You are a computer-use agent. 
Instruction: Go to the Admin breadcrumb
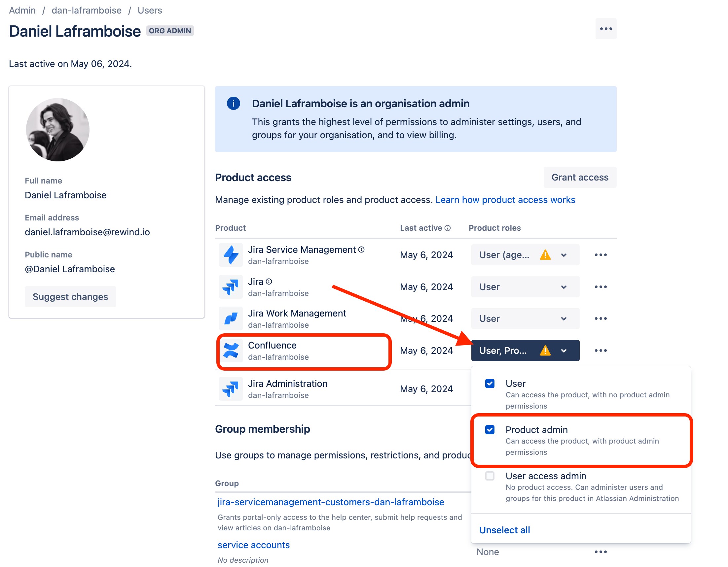[x=22, y=10]
